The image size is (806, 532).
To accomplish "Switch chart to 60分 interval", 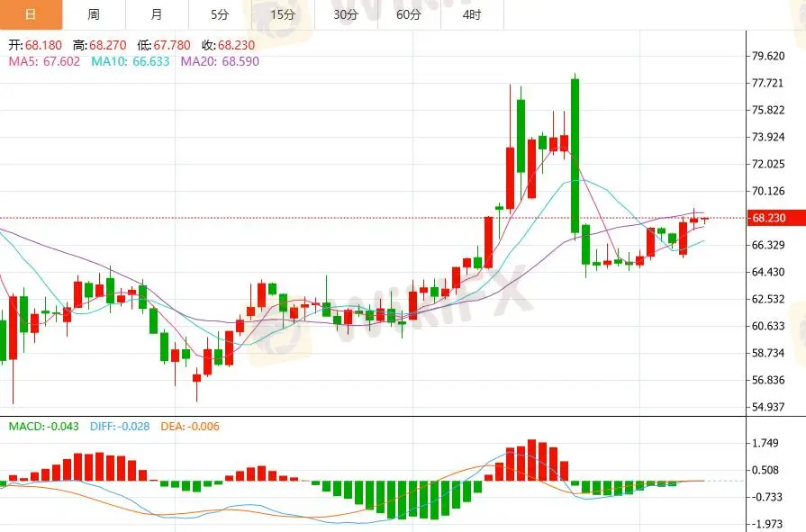I will [x=409, y=14].
